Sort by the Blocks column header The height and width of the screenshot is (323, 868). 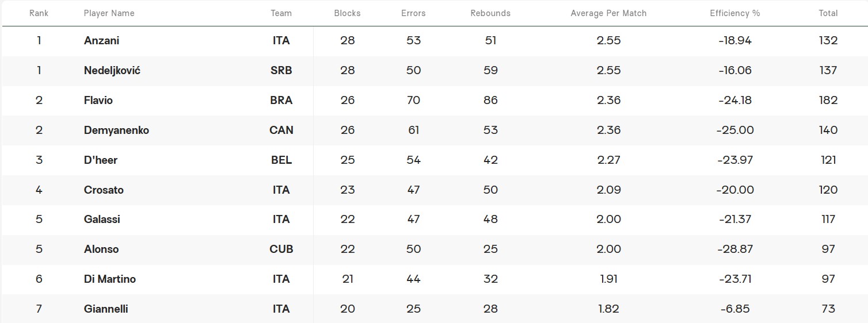tap(347, 13)
